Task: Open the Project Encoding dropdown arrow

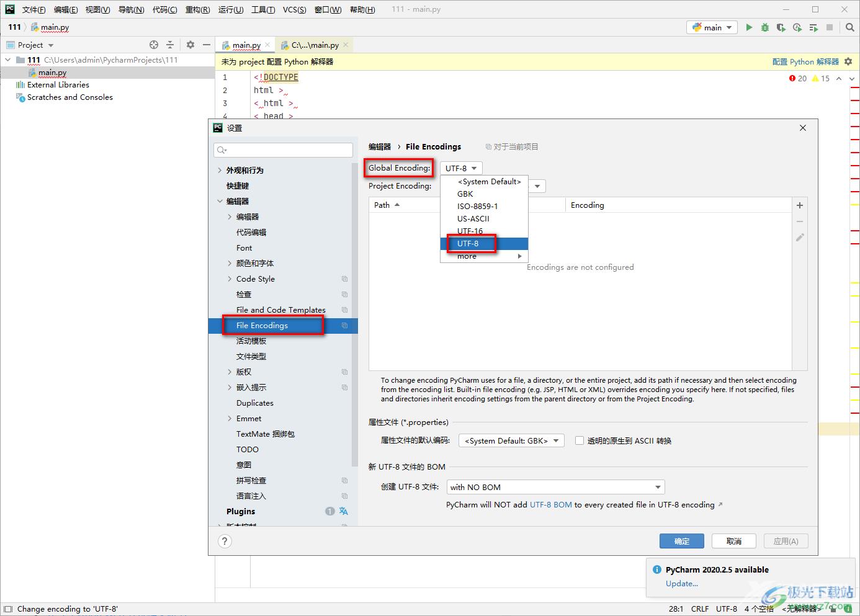Action: coord(537,186)
